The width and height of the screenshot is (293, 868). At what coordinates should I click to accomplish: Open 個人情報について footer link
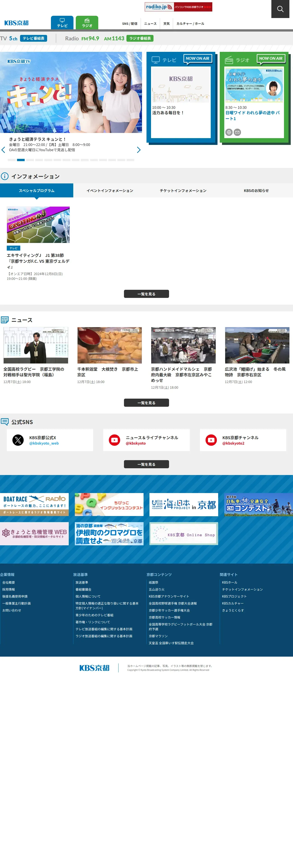click(88, 596)
